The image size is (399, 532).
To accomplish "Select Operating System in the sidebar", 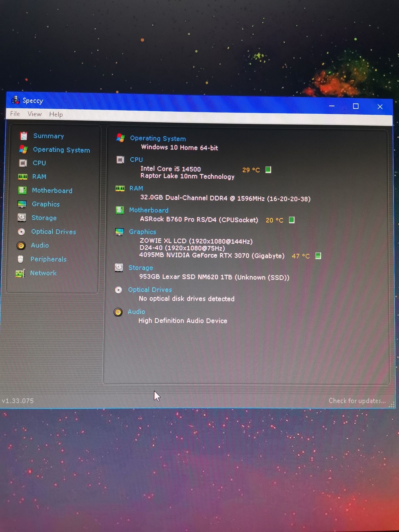I will 61,150.
